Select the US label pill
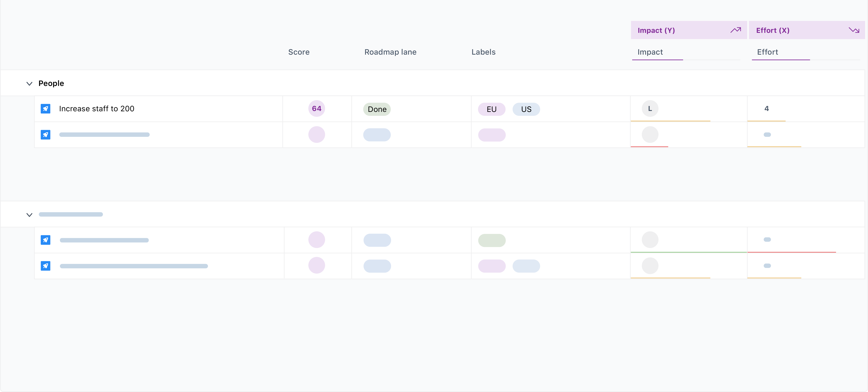 pyautogui.click(x=526, y=109)
